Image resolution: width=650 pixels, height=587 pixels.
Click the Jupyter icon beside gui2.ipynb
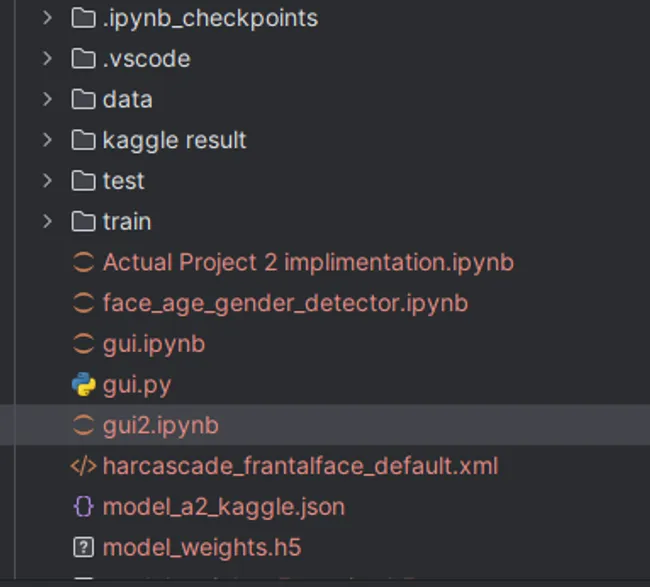coord(83,425)
